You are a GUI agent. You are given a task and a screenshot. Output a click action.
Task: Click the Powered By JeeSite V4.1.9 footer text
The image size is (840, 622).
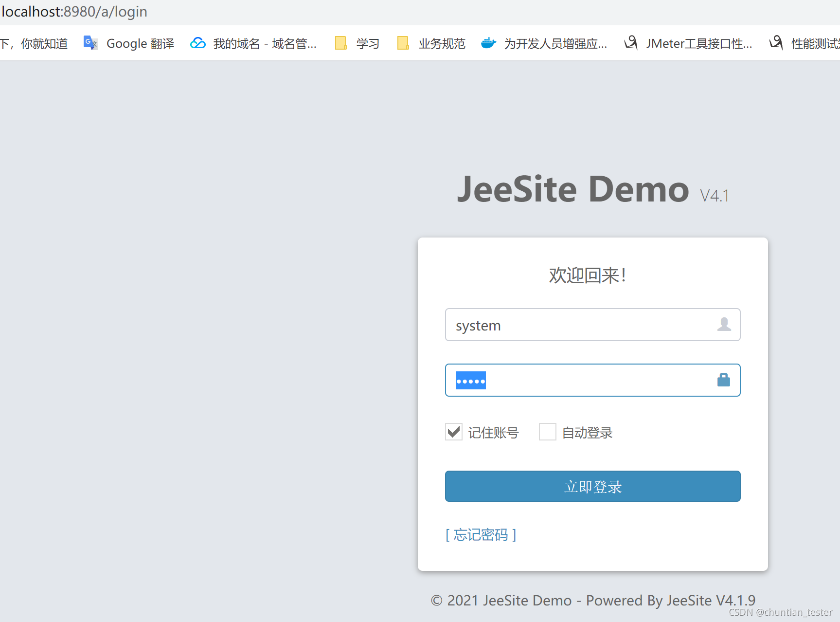point(671,601)
